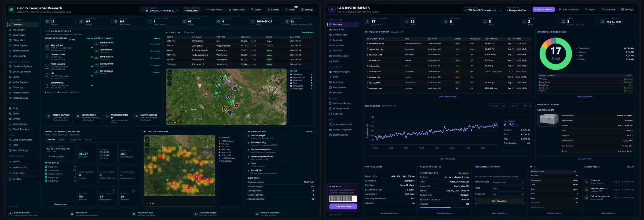Zoom out on the hotspot analysis map

pos(147,145)
